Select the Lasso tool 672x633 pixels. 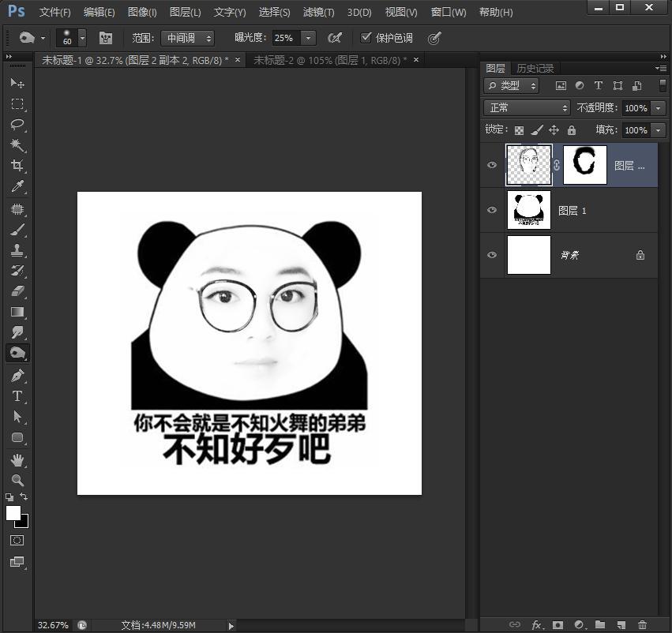(x=17, y=124)
